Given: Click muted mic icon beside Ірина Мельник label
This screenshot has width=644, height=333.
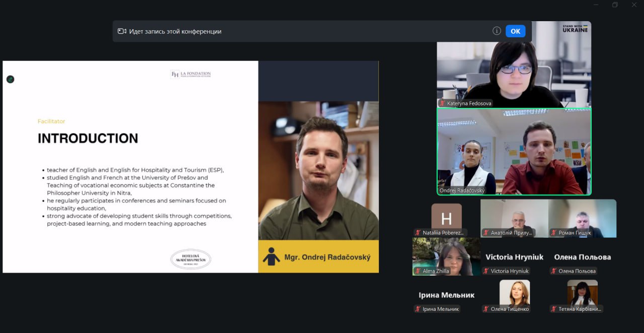Looking at the screenshot, I should pyautogui.click(x=418, y=309).
